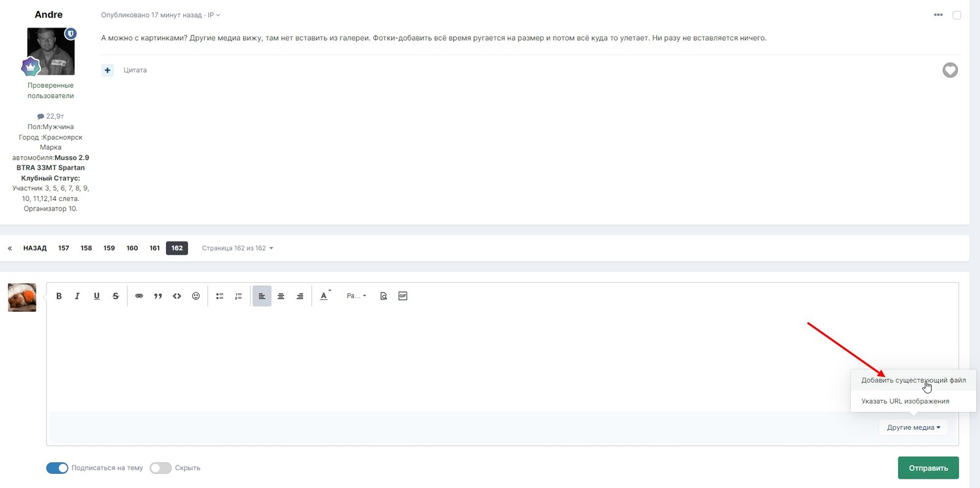The width and height of the screenshot is (980, 488).
Task: Toggle 'Подписаться на тему' switch
Action: [x=57, y=468]
